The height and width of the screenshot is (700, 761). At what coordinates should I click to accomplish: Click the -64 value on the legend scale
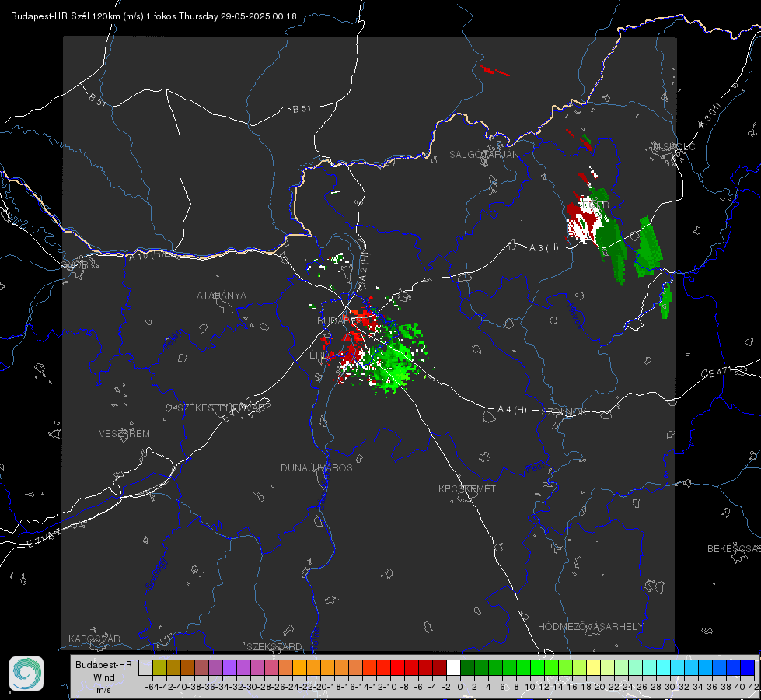152,687
